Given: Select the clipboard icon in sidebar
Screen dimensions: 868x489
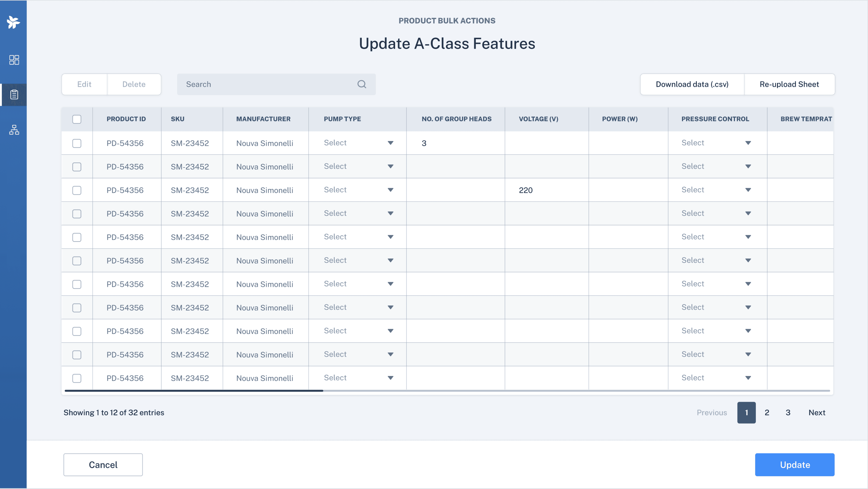Looking at the screenshot, I should 14,95.
